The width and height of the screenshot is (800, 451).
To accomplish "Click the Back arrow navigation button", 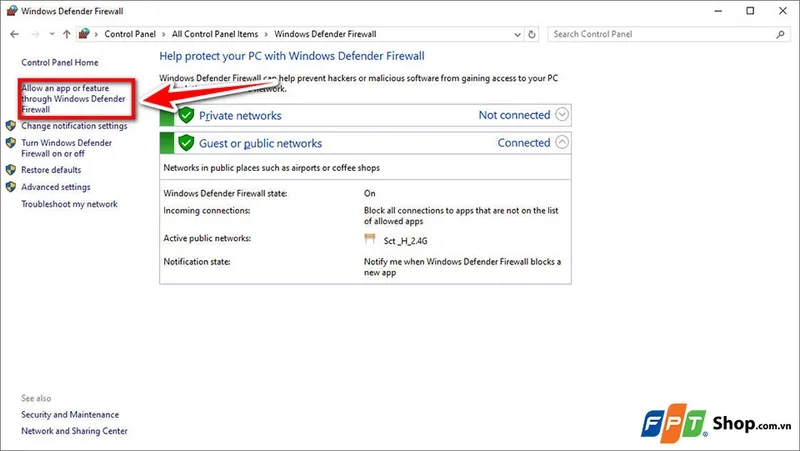I will [14, 34].
